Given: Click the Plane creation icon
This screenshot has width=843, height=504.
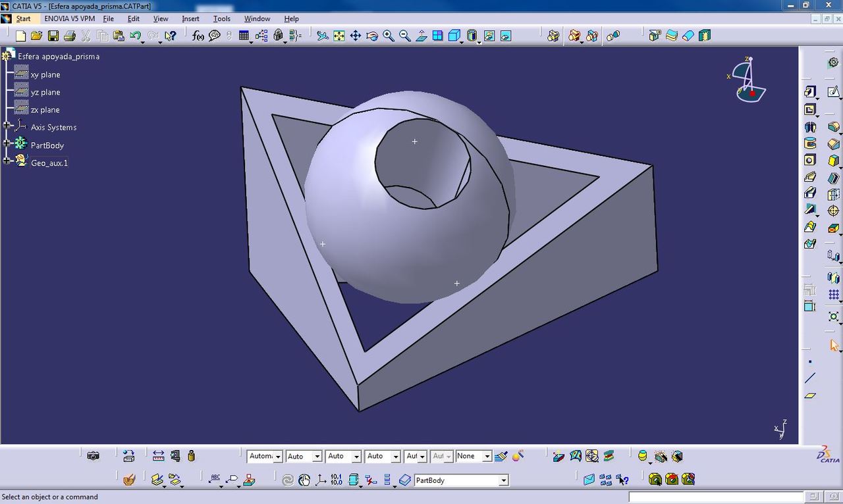Looking at the screenshot, I should pos(810,395).
